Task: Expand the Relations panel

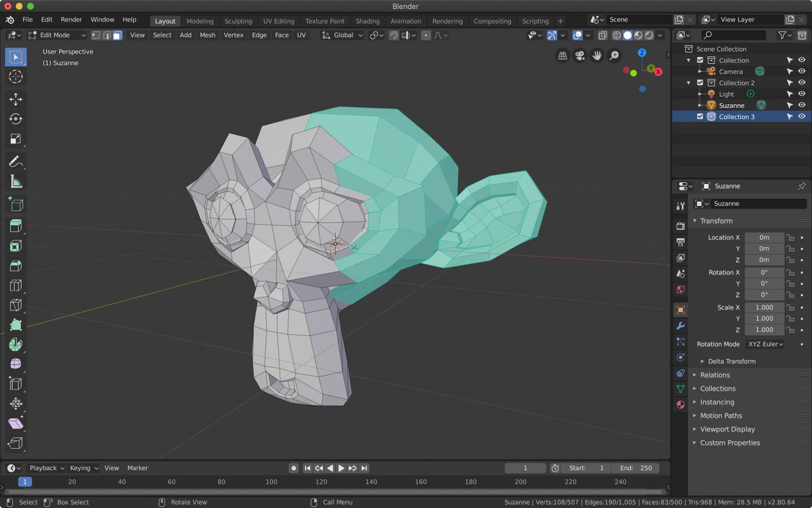Action: [715, 375]
